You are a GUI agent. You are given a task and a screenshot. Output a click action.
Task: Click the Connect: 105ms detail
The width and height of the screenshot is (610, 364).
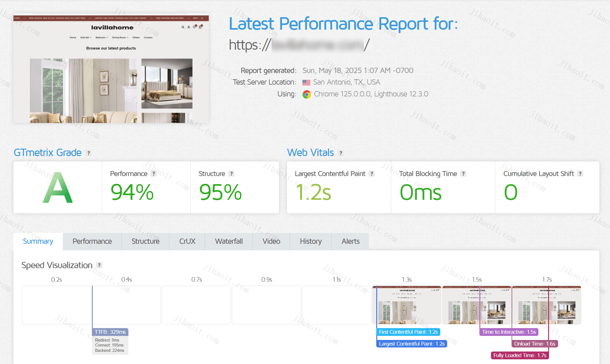[x=109, y=345]
